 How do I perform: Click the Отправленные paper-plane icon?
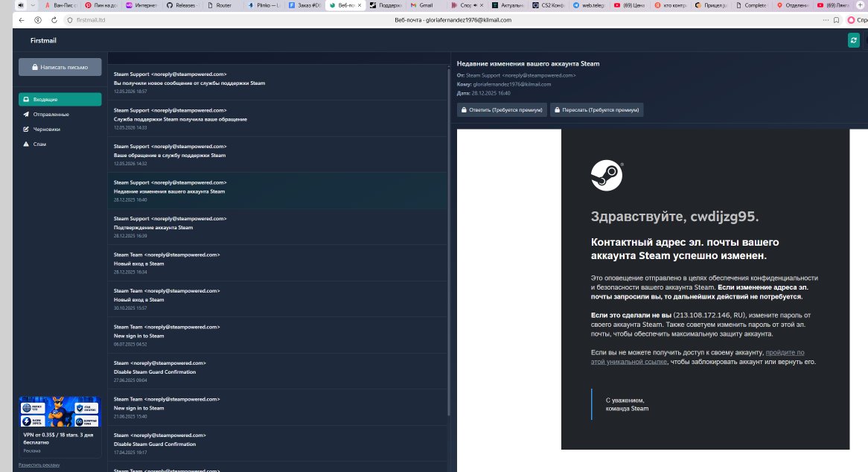click(x=26, y=114)
